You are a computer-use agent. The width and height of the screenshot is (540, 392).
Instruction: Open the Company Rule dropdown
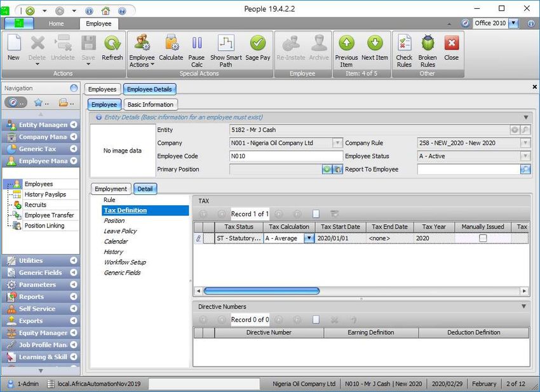coord(525,143)
